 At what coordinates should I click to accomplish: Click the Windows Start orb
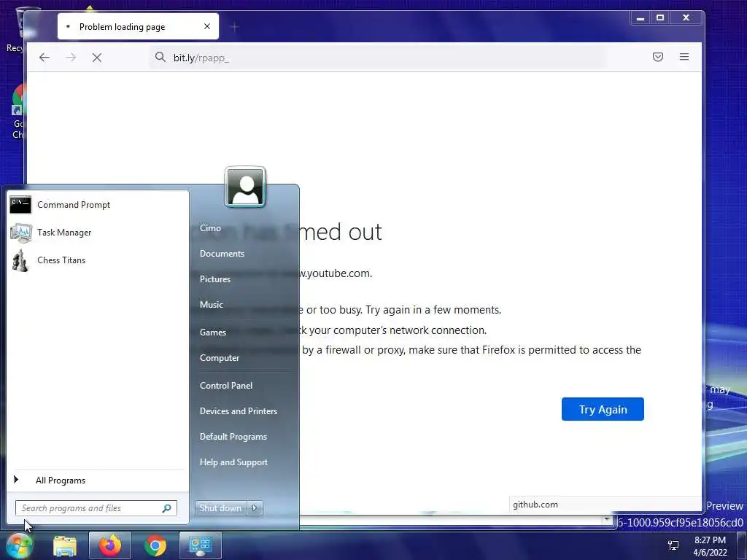(19, 545)
